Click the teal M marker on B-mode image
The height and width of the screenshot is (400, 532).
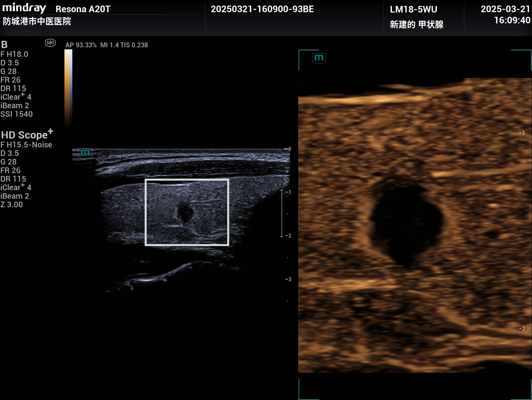coord(85,153)
